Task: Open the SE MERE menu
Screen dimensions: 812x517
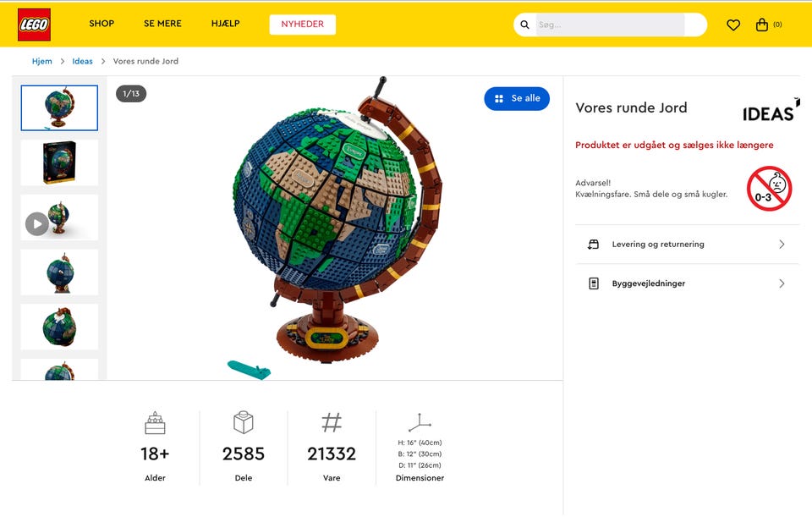Action: [162, 24]
